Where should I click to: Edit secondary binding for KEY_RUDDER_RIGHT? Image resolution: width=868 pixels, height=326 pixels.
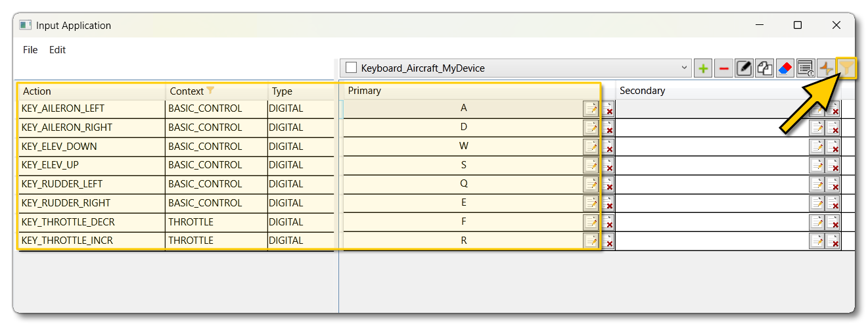[816, 204]
